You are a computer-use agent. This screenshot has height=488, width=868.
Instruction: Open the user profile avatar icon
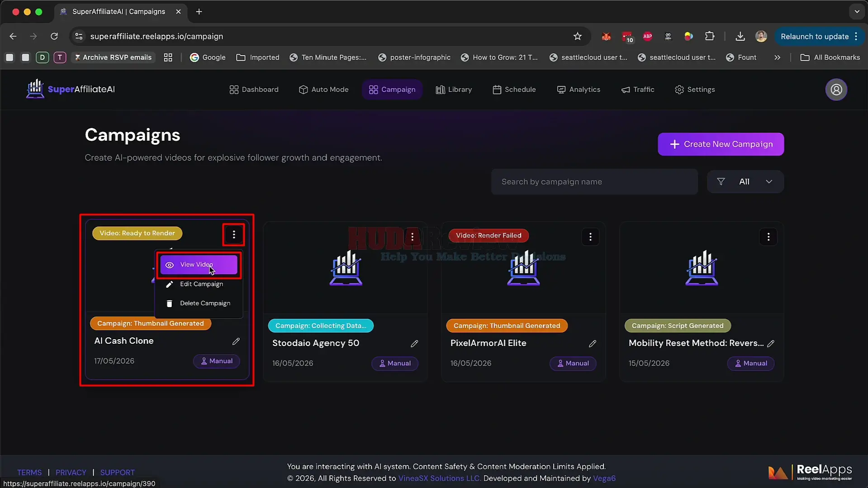tap(836, 90)
